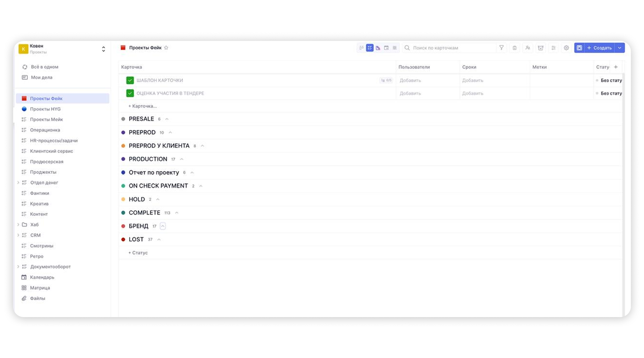Click + Статус to add status
Screen dimensions: 644x358
[x=138, y=253]
